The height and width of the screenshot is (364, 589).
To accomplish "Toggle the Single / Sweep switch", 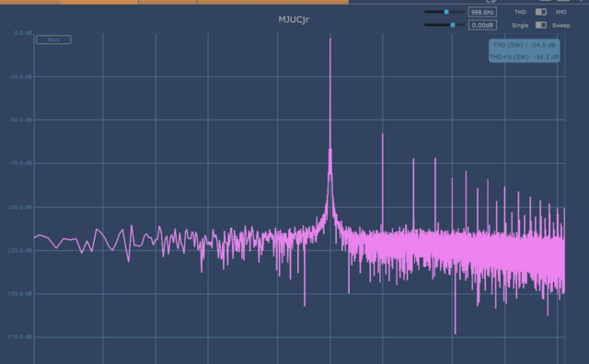I will (x=540, y=25).
